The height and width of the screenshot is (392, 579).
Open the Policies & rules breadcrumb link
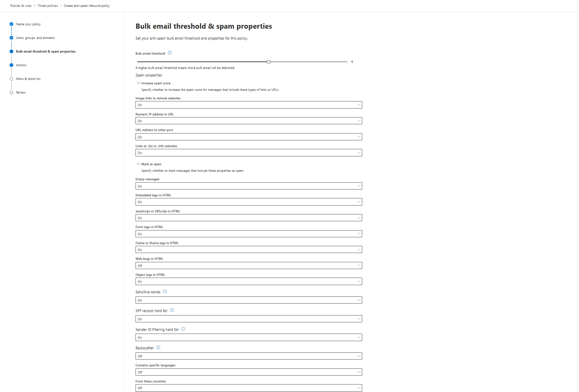coord(21,6)
